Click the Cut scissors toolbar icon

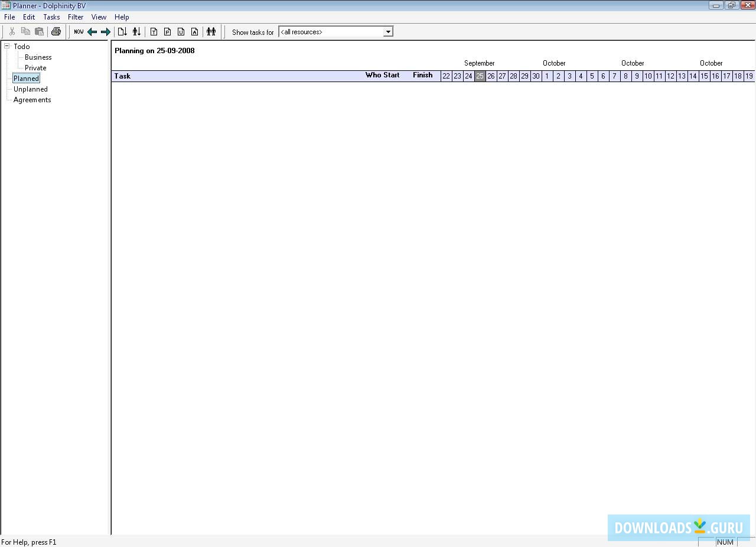pos(12,32)
